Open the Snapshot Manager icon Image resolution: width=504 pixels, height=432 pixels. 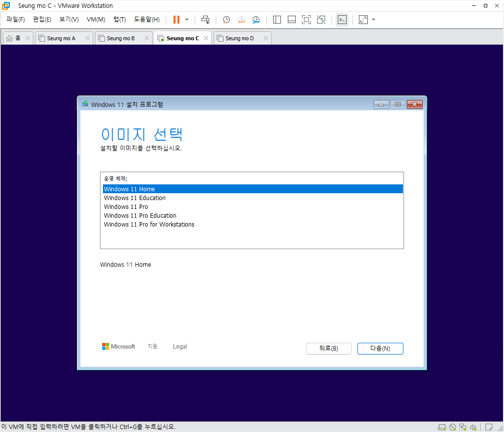256,20
